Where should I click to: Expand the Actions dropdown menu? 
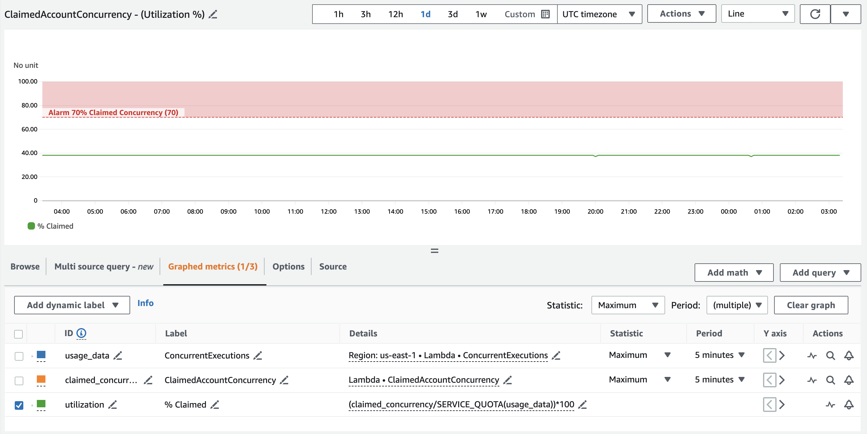(681, 14)
